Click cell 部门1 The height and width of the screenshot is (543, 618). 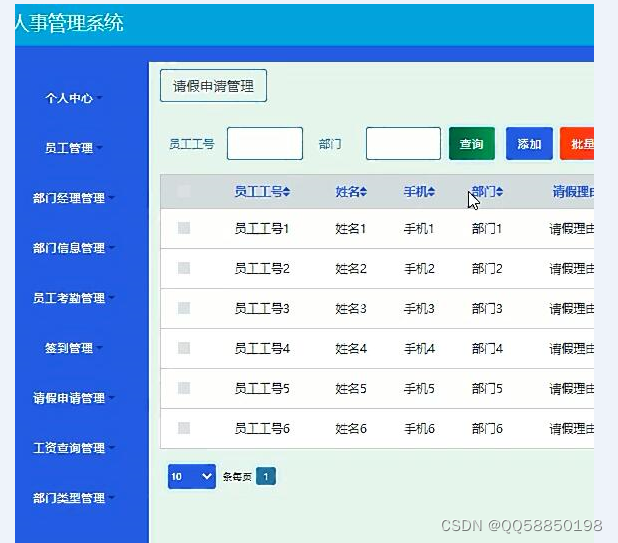pyautogui.click(x=487, y=229)
